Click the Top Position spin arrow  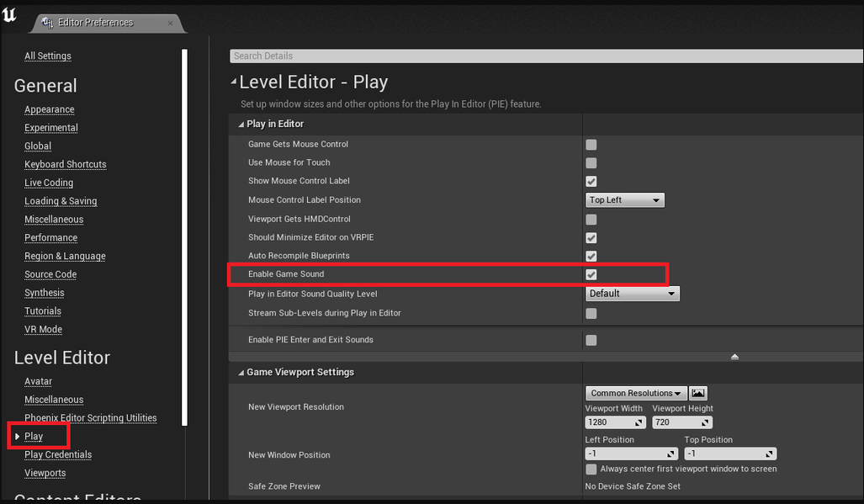pyautogui.click(x=770, y=454)
